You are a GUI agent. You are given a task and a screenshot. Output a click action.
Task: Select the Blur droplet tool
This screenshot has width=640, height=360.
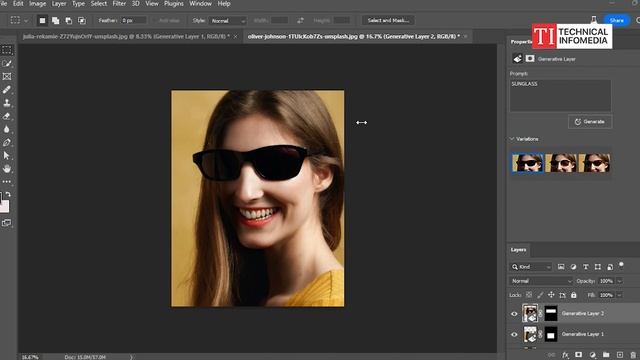pos(7,129)
